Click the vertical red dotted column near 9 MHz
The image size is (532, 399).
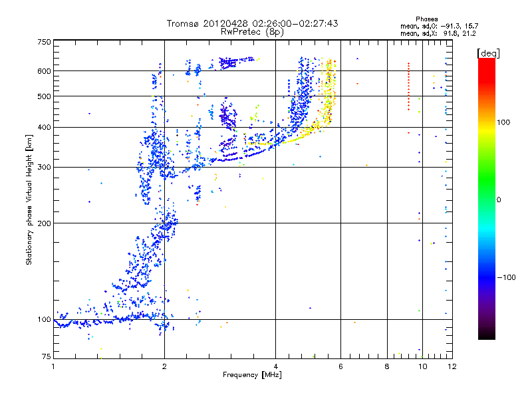click(408, 86)
